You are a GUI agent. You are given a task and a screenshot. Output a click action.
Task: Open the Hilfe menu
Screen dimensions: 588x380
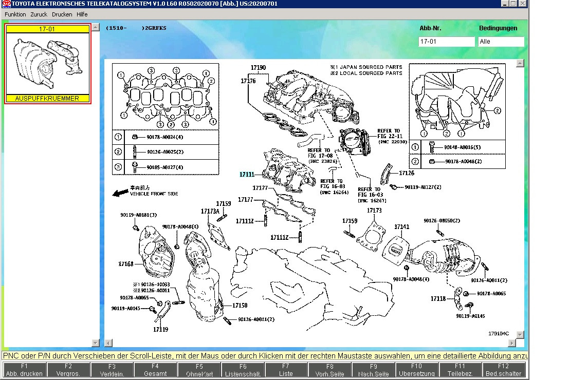82,14
